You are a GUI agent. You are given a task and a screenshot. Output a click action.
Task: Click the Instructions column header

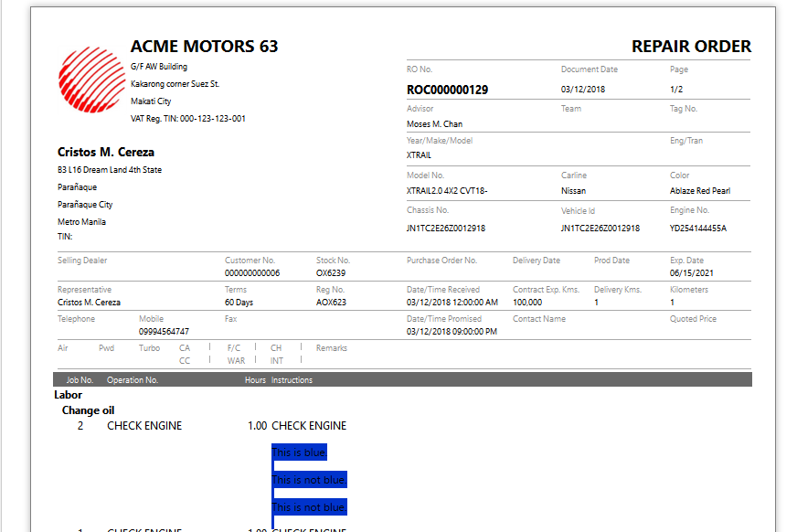[292, 379]
